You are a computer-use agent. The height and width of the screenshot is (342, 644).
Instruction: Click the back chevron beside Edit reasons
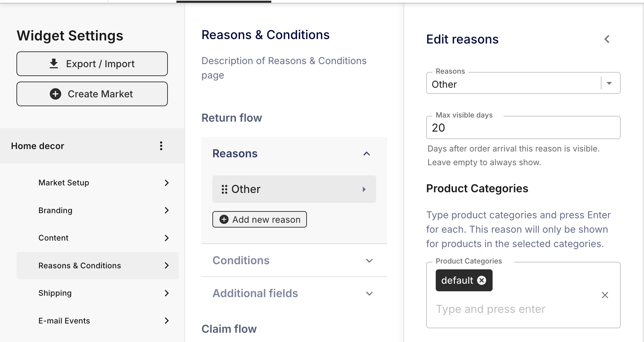pyautogui.click(x=607, y=39)
